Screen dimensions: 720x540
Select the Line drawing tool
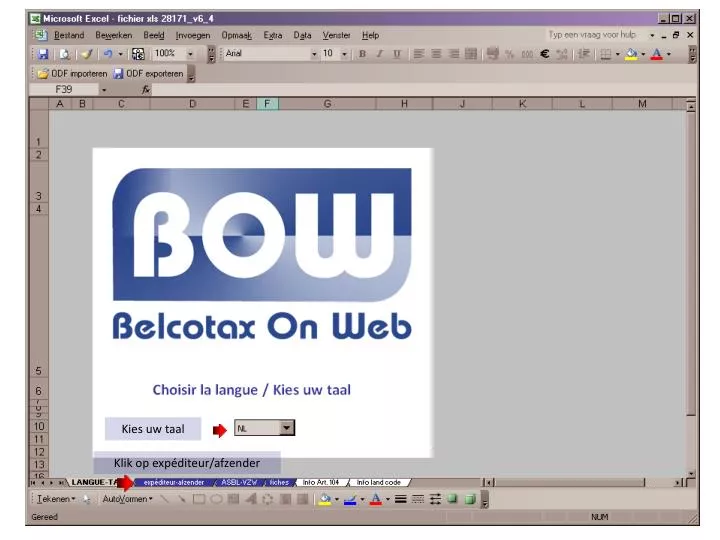(x=164, y=499)
